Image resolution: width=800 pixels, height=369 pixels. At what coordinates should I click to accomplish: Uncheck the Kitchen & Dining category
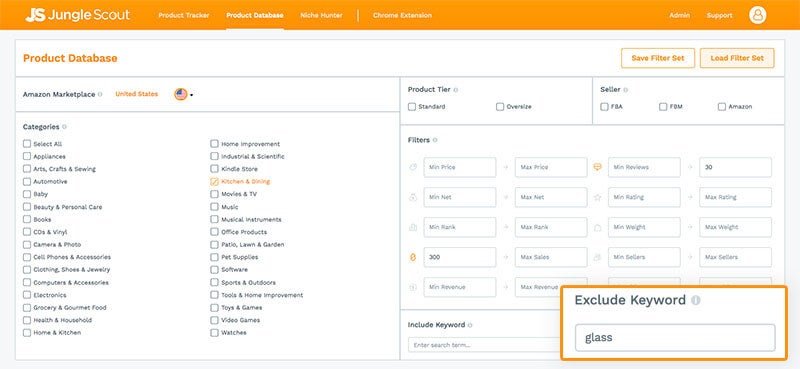click(x=214, y=182)
